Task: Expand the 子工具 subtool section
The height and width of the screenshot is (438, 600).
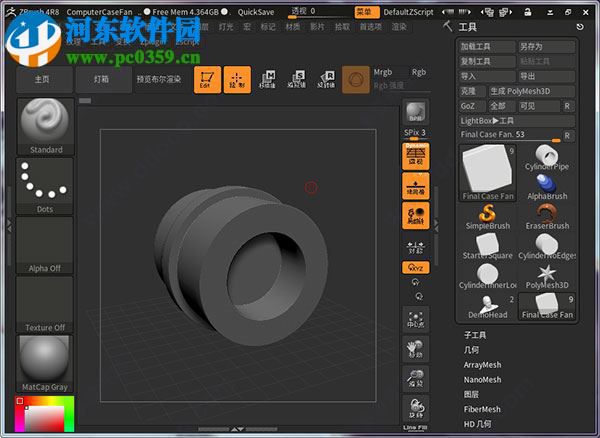Action: tap(475, 335)
